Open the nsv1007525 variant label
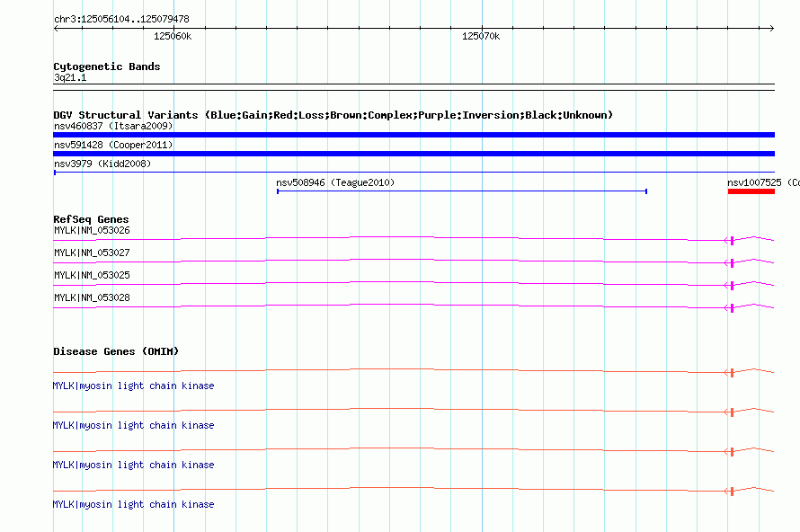Viewport: 800px width, 532px height. pyautogui.click(x=763, y=182)
